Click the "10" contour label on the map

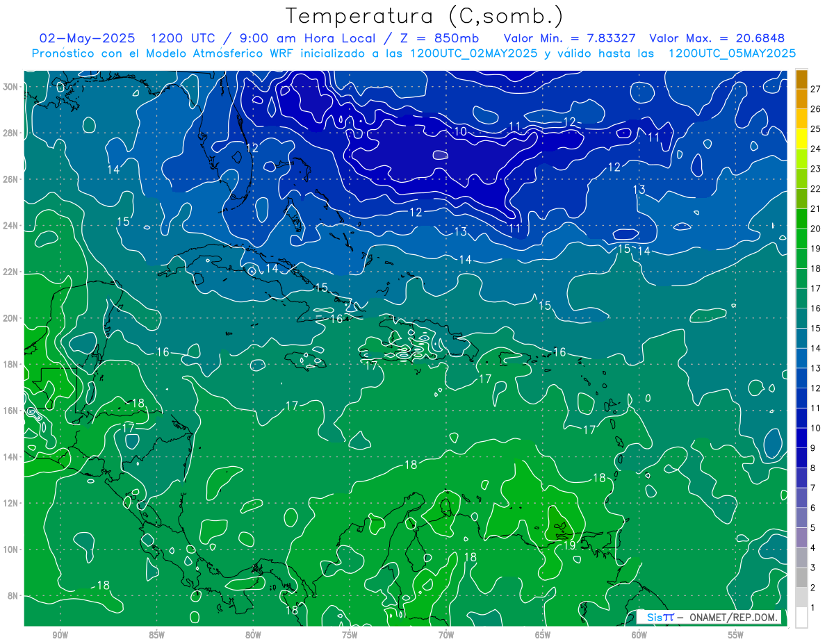coord(460,131)
